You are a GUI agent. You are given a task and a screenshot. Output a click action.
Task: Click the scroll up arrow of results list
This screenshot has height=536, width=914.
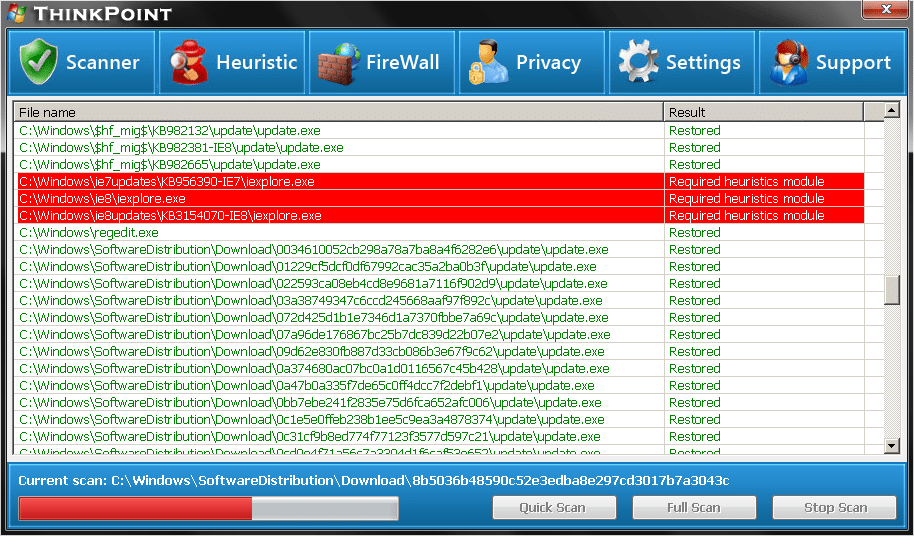(x=892, y=112)
